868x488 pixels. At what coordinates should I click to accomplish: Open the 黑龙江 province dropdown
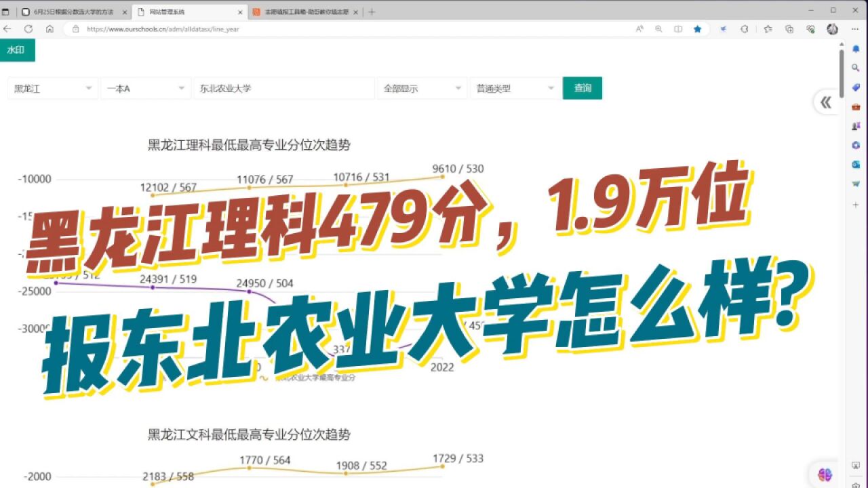tap(53, 88)
